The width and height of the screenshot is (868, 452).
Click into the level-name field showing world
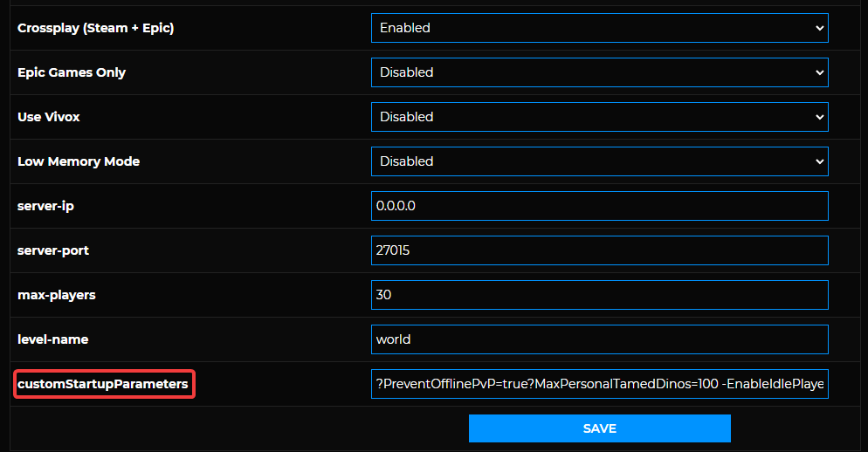coord(600,339)
